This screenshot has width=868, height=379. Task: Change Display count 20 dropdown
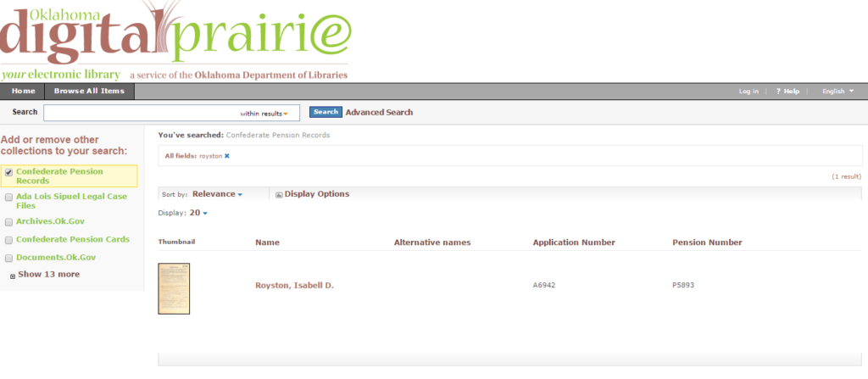coord(198,213)
